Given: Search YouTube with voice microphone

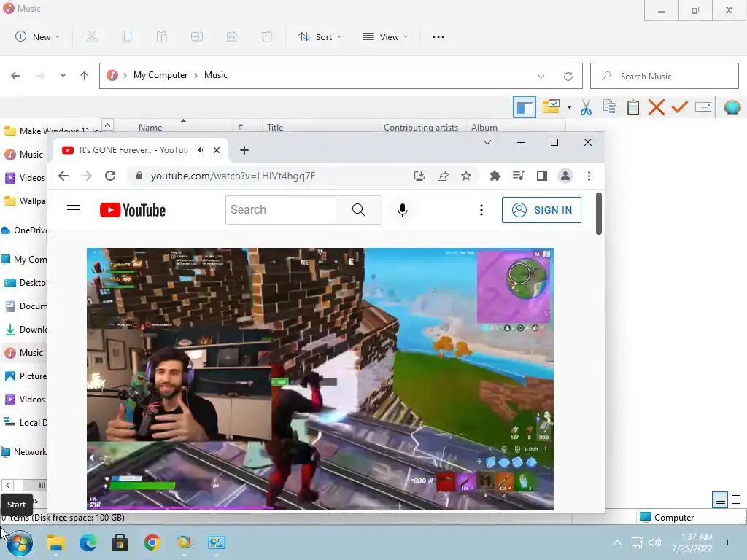Looking at the screenshot, I should point(403,210).
